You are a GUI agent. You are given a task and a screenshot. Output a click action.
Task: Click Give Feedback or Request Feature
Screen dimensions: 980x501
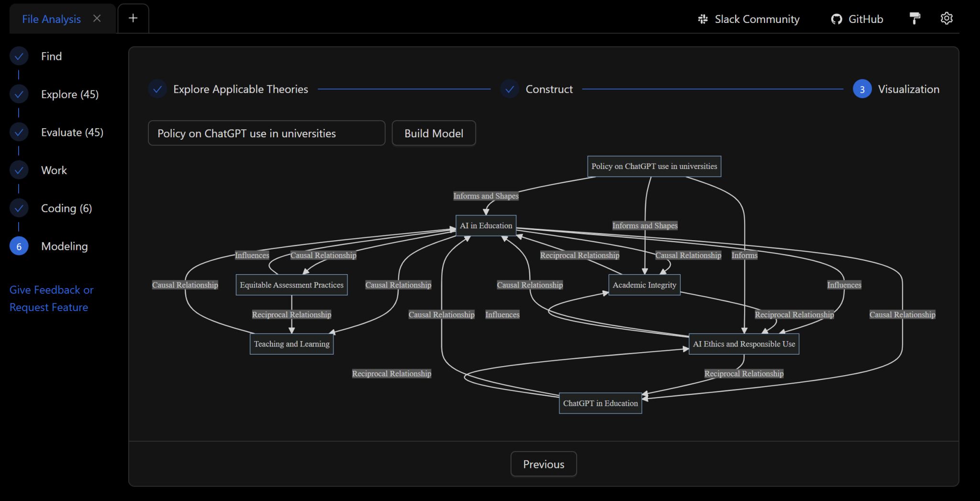(51, 299)
